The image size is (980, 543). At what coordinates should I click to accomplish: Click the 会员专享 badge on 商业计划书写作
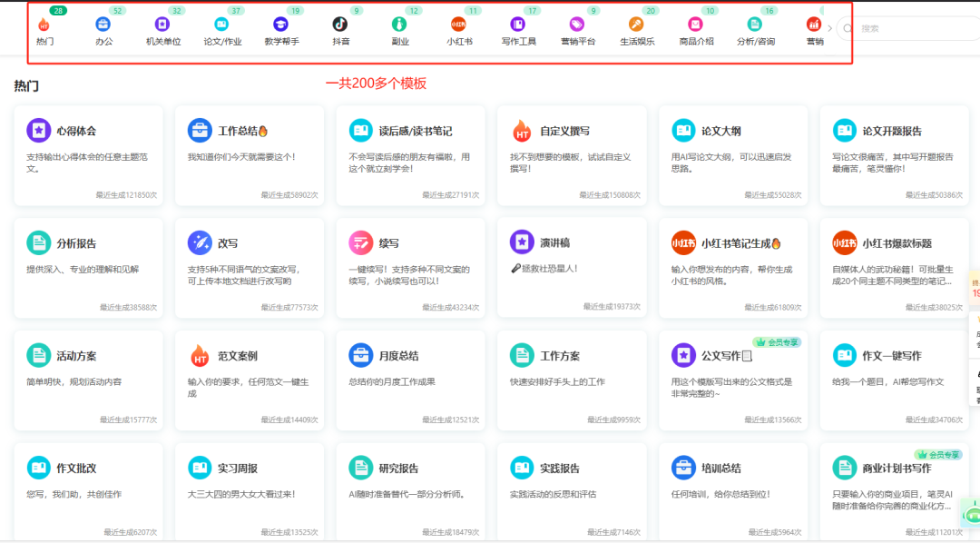[x=937, y=455]
